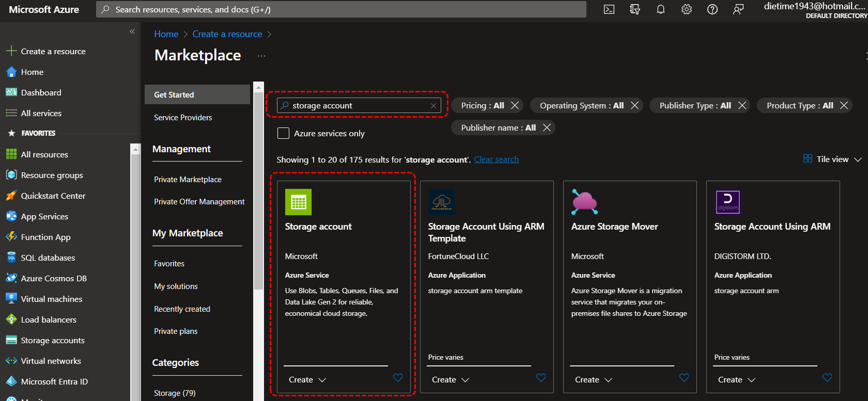
Task: Remove the Publisher Type : All filter
Action: coord(742,105)
